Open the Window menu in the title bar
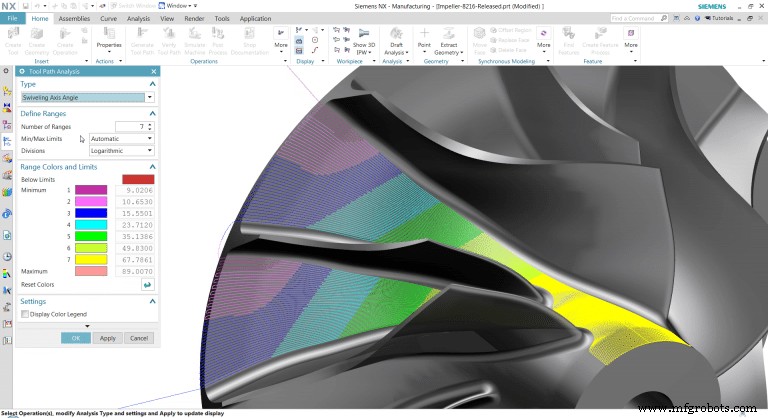This screenshot has height=418, width=768. click(x=177, y=6)
